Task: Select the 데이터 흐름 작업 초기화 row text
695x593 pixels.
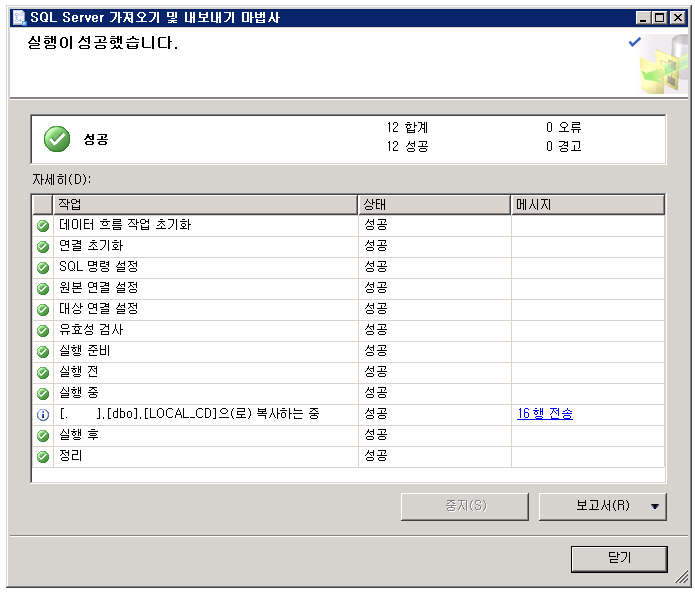Action: click(125, 224)
